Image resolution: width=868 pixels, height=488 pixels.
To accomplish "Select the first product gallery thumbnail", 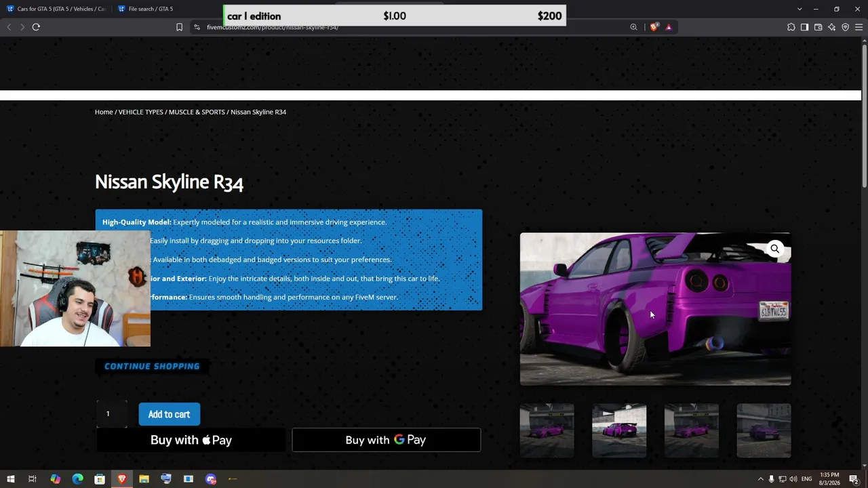I will (x=547, y=430).
